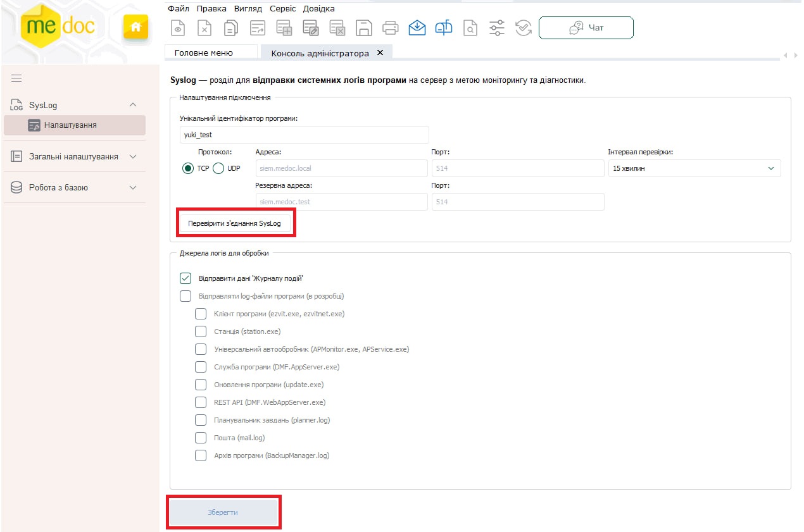Open the settings sliders toolbar icon
The width and height of the screenshot is (804, 532).
point(497,28)
